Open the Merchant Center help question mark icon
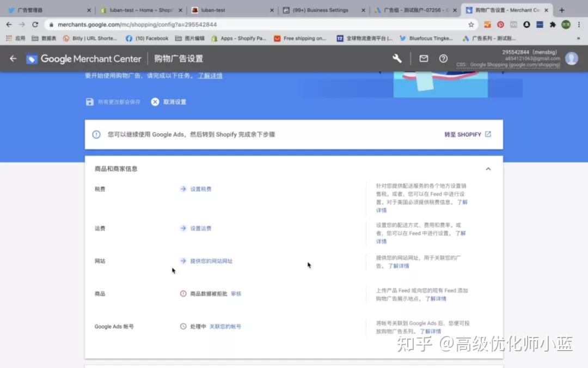 pyautogui.click(x=443, y=58)
